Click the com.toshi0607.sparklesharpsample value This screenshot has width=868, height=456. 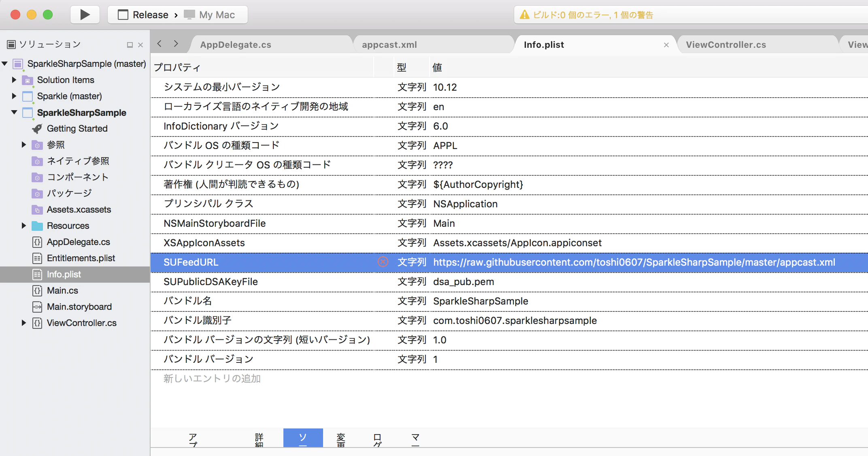pyautogui.click(x=515, y=321)
